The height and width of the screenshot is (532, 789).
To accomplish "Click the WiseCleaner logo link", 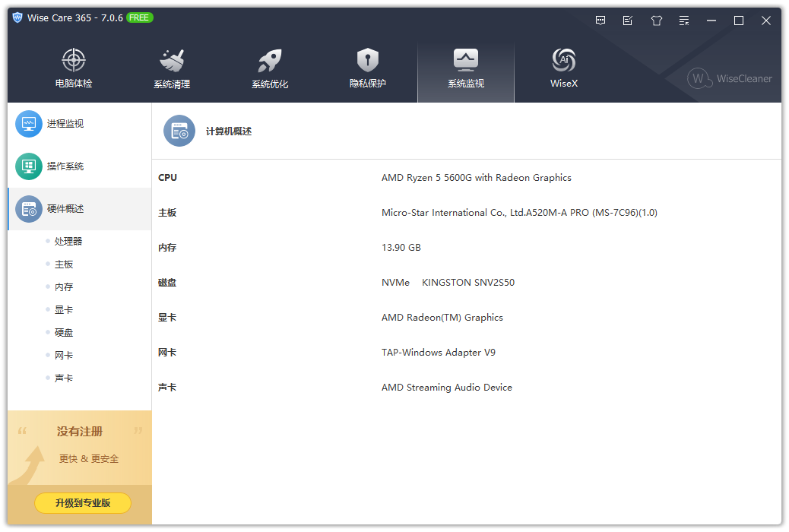I will click(730, 78).
